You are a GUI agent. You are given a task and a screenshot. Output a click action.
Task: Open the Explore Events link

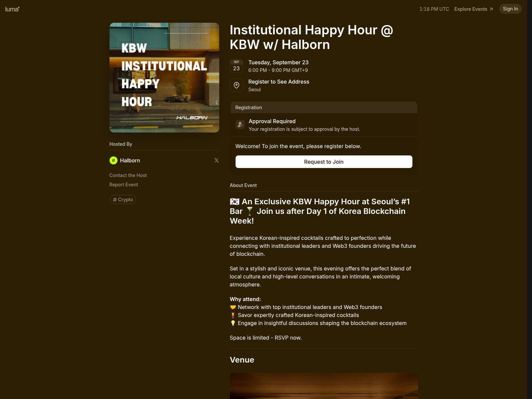[x=473, y=9]
